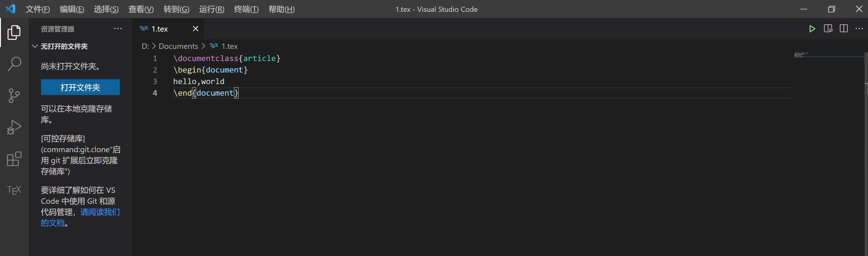Image resolution: width=868 pixels, height=256 pixels.
Task: Close the Visual Studio Code window
Action: (859, 9)
